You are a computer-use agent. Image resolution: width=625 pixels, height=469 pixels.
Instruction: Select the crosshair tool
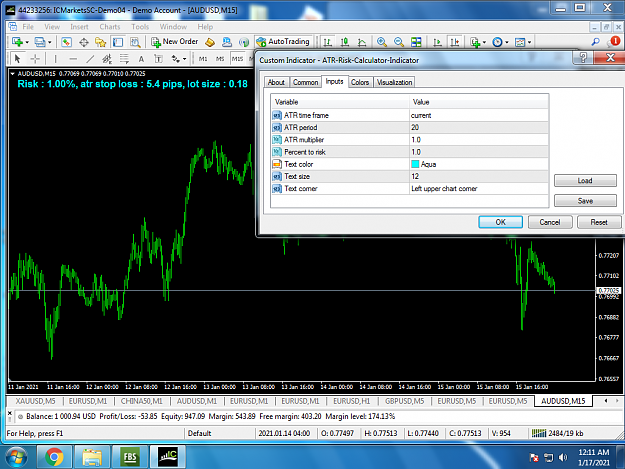35,59
